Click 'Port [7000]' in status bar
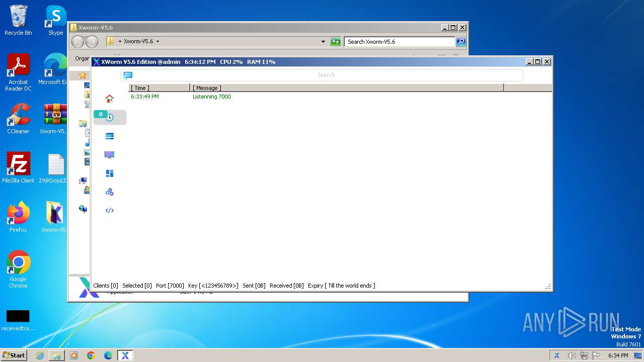Screen dimensions: 644x362 (170, 286)
